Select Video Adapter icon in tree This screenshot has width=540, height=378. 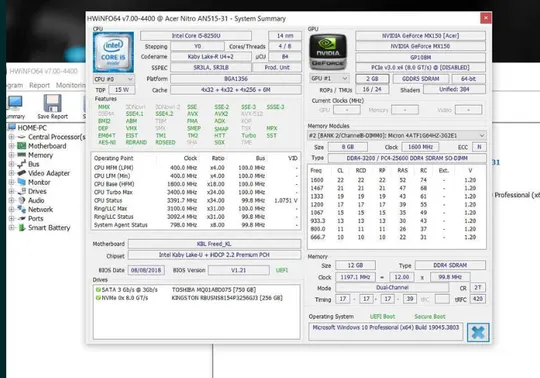[22, 173]
